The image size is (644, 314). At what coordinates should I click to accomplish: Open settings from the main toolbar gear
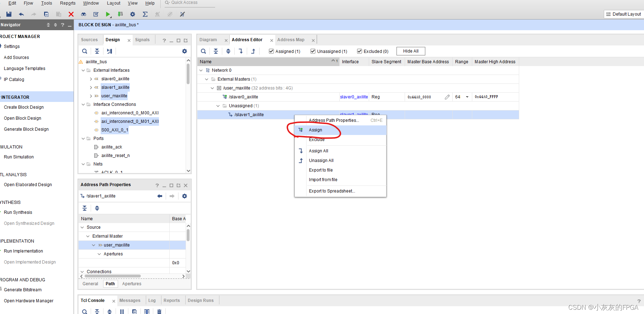click(133, 14)
